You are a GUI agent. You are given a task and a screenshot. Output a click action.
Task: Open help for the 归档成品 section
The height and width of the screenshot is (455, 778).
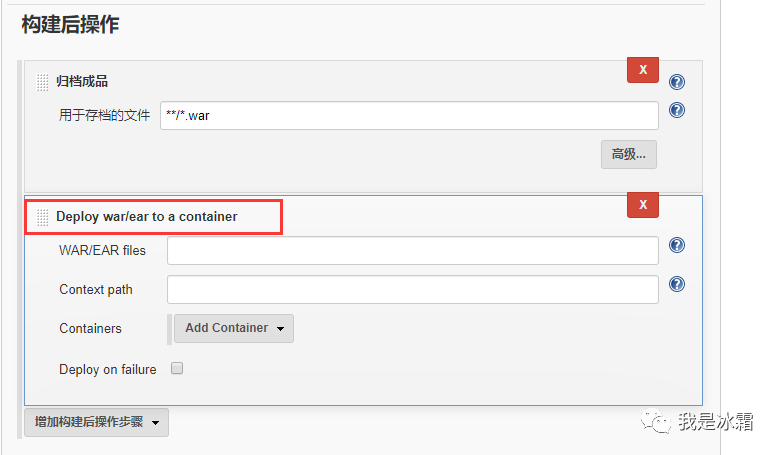click(x=677, y=81)
